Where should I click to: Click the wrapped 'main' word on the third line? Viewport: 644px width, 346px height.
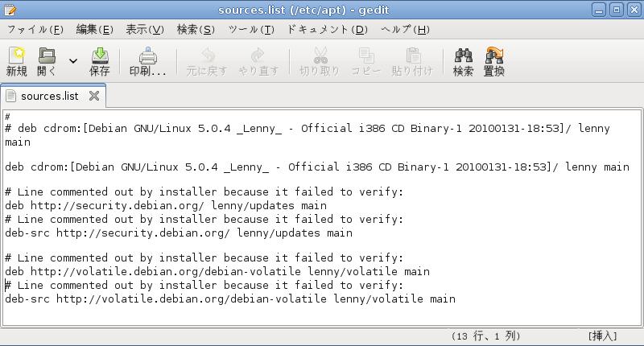coord(18,142)
